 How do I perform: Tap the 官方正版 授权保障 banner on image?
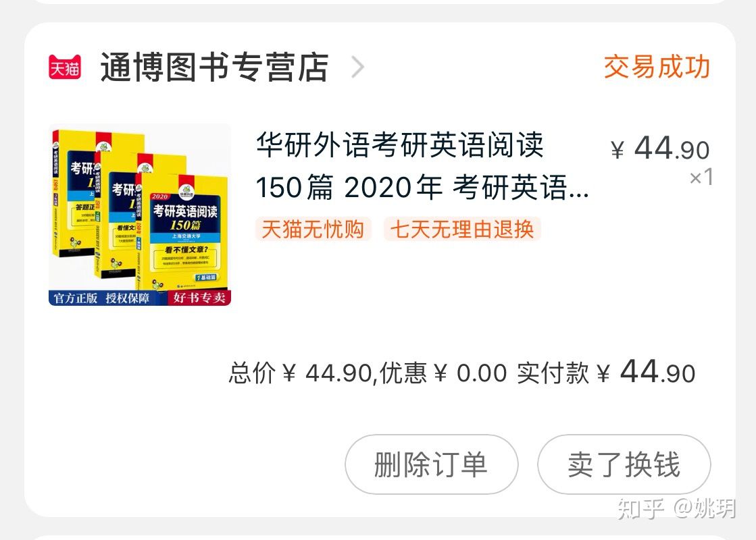102,298
